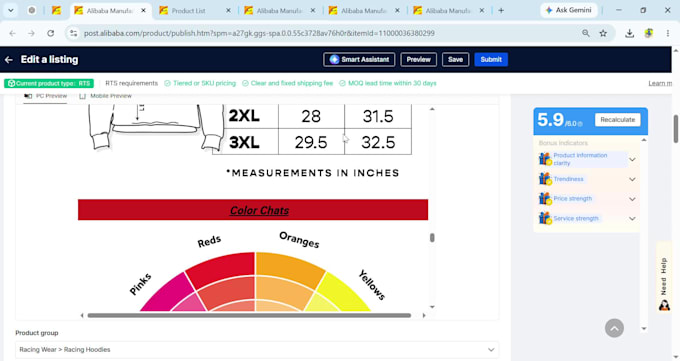Switch to the second Alibaba Manufacturer tab
The height and width of the screenshot is (361, 680).
click(x=280, y=10)
